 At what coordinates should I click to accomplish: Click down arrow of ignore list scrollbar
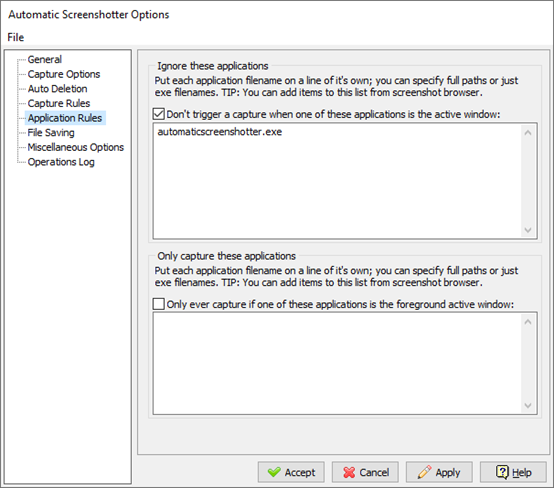[528, 230]
